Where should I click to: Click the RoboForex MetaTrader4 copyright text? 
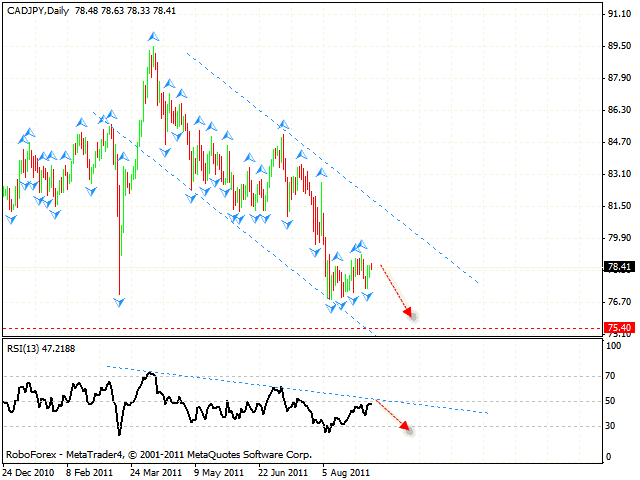[x=159, y=454]
